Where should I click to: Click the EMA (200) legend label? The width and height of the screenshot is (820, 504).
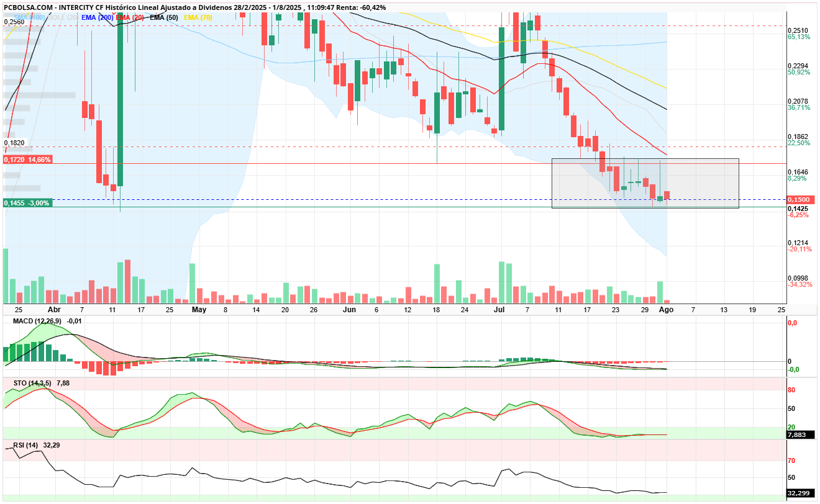click(97, 17)
